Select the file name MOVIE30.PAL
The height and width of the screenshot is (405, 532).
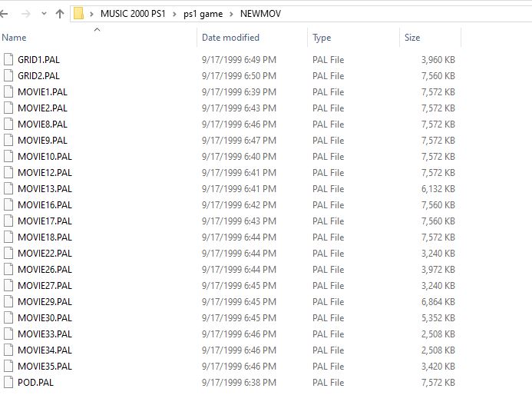point(45,318)
